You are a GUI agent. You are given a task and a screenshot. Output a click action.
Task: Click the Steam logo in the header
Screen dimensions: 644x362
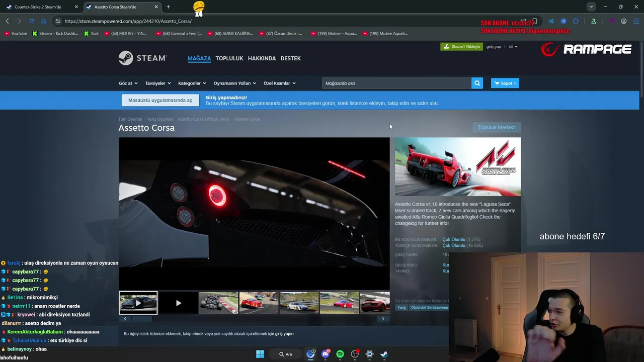point(142,58)
